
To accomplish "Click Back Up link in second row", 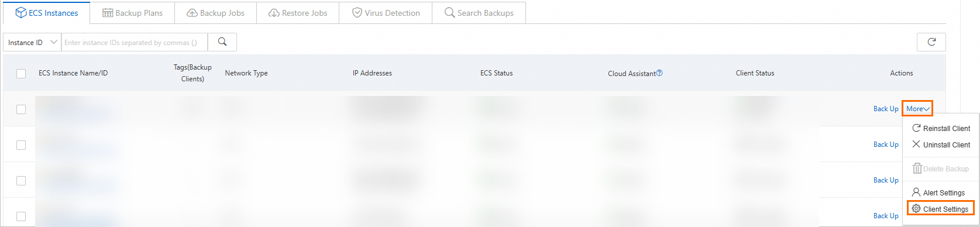I will coord(886,145).
